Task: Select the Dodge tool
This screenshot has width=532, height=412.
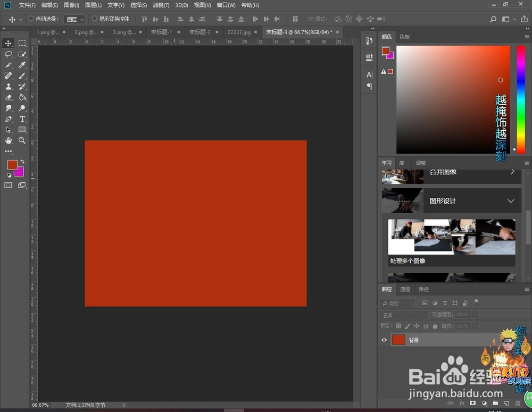Action: (x=22, y=108)
